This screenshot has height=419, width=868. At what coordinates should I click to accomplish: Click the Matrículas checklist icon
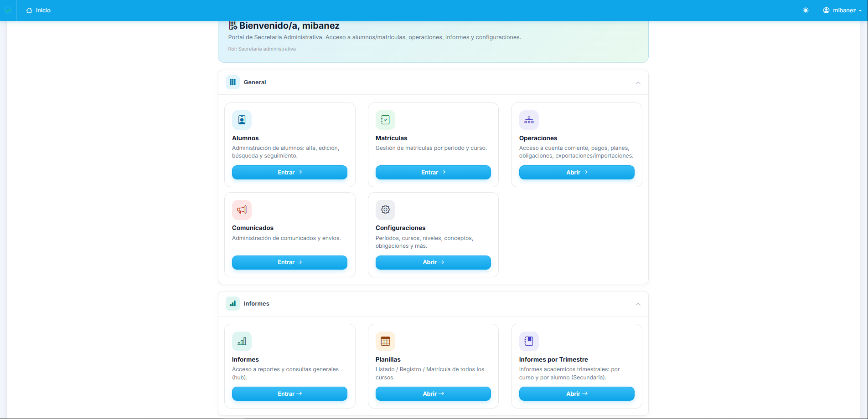[385, 120]
